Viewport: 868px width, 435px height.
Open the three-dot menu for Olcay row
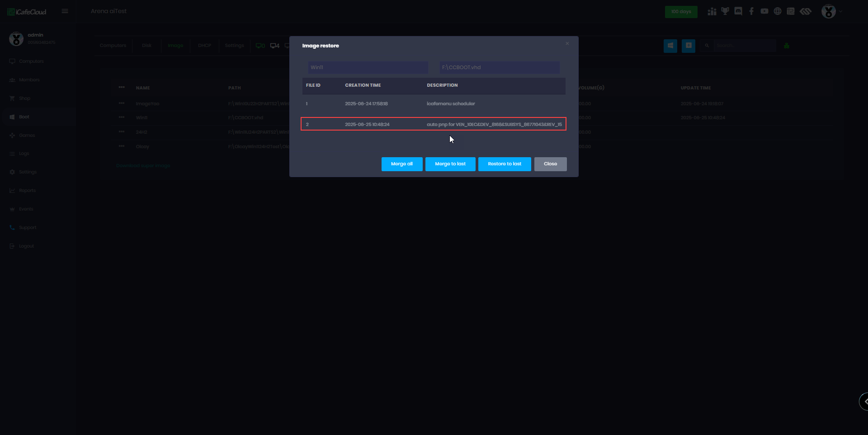click(122, 146)
